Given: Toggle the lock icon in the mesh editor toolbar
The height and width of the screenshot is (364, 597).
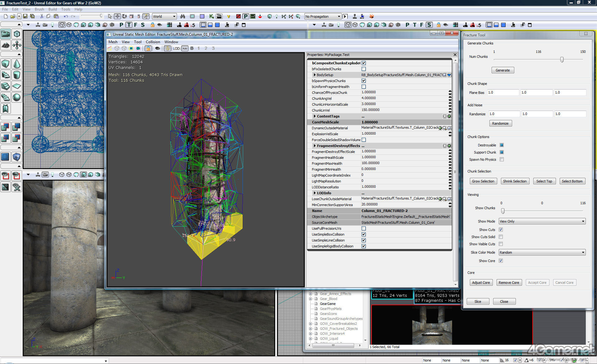Looking at the screenshot, I should click(x=148, y=48).
